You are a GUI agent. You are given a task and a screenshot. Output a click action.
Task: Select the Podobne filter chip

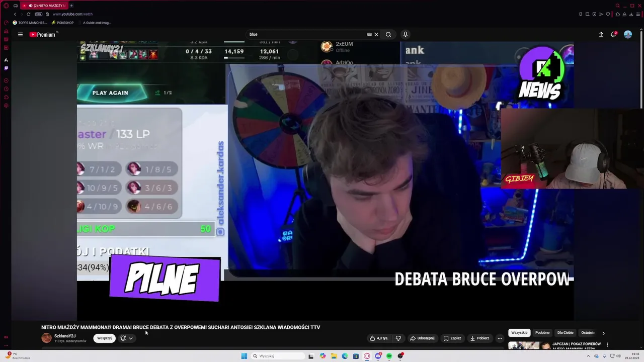tap(542, 332)
